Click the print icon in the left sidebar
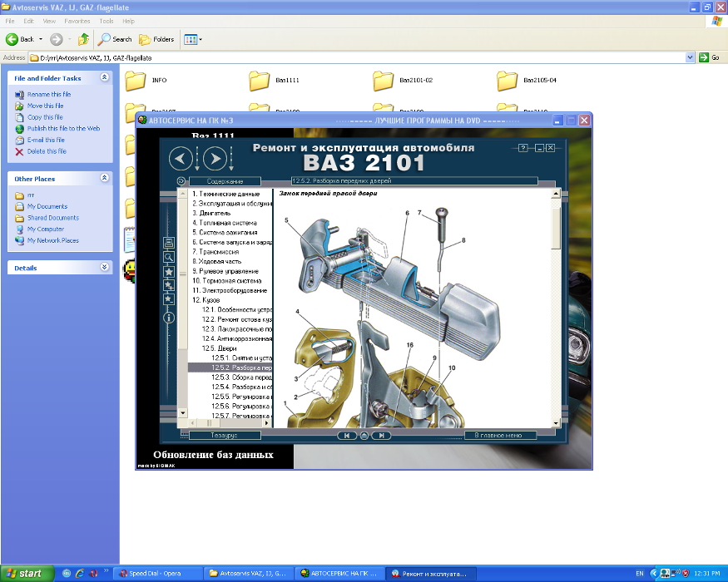Viewport: 728px width, 582px height. (169, 243)
